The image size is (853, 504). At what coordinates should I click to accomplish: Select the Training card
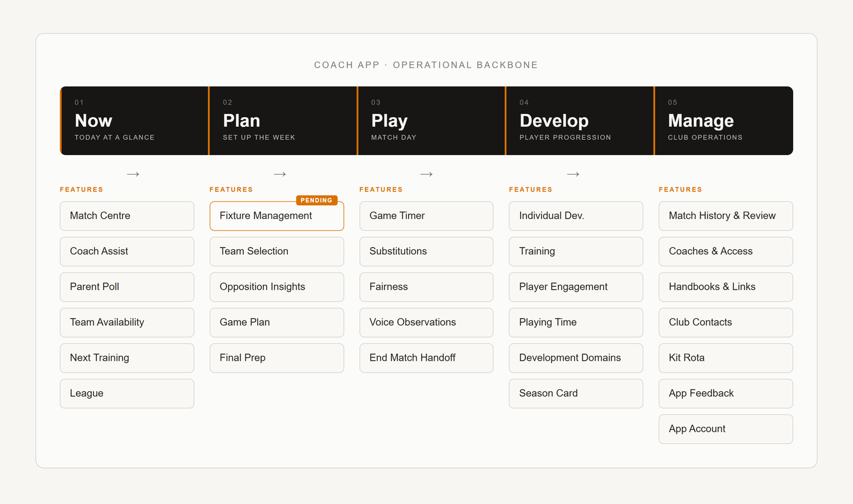coord(576,252)
